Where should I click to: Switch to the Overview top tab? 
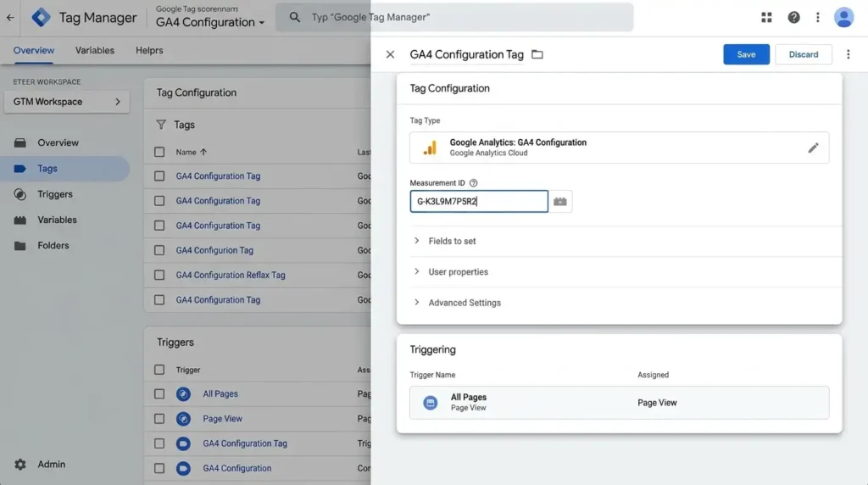click(34, 50)
